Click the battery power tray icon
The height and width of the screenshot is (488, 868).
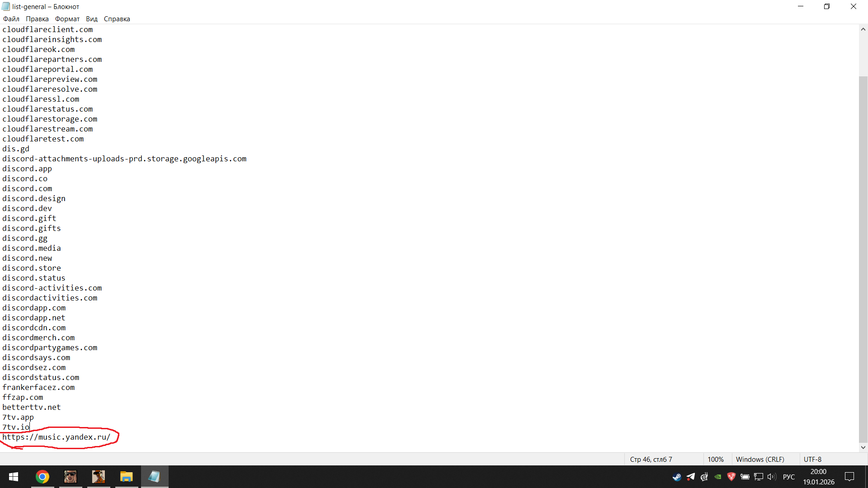click(x=745, y=477)
